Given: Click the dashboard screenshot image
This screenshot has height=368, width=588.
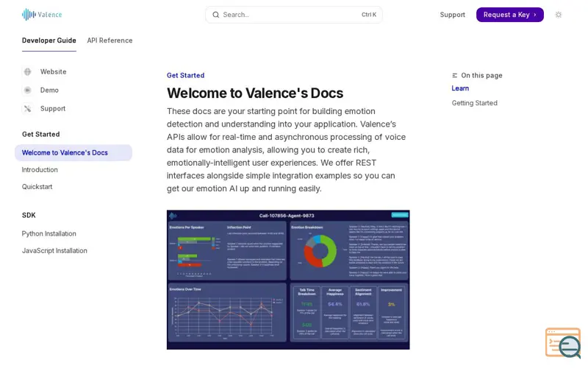Looking at the screenshot, I should 288,280.
